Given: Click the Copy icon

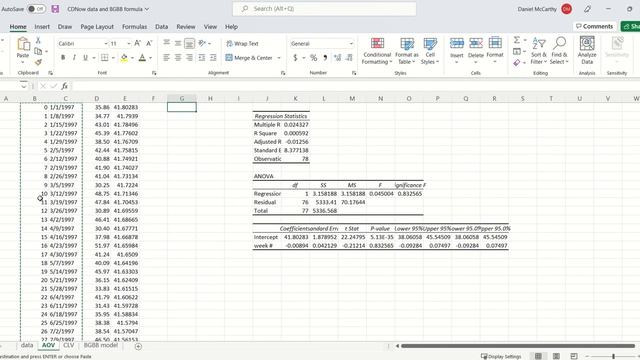Looking at the screenshot, I should (x=38, y=51).
